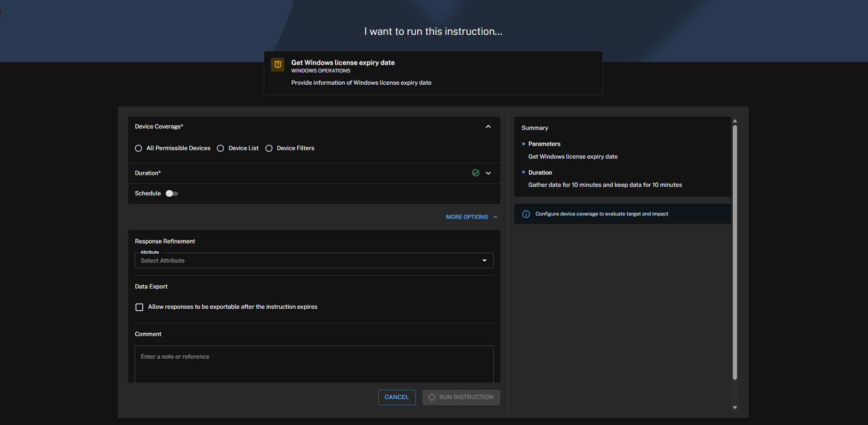Click the Get Windows license expiry date card title
868x425 pixels.
[x=343, y=63]
